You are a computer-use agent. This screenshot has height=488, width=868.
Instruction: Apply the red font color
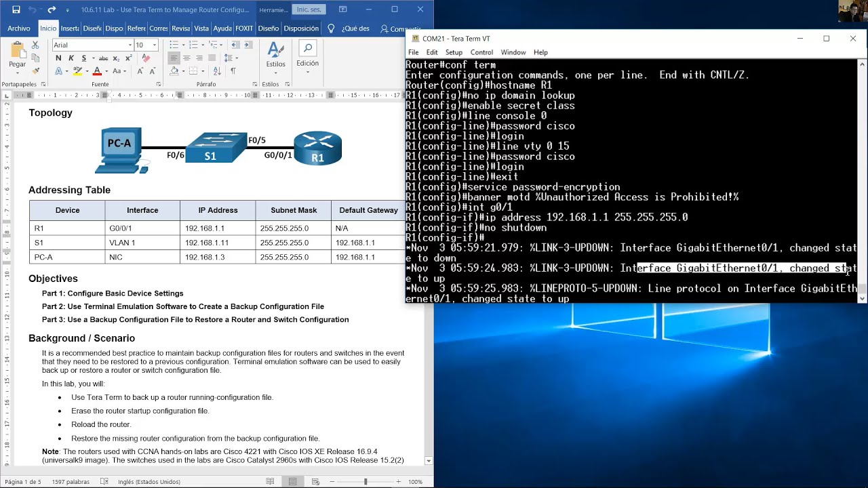97,70
